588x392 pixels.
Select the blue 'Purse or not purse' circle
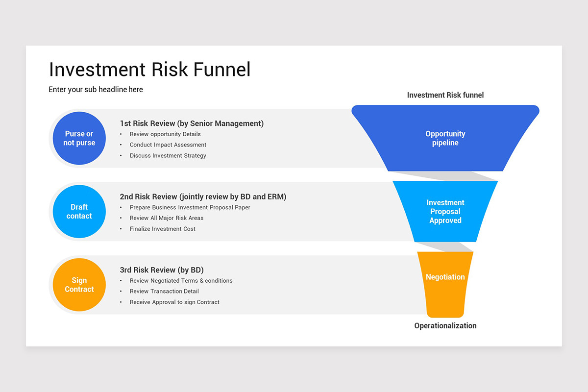pyautogui.click(x=79, y=138)
